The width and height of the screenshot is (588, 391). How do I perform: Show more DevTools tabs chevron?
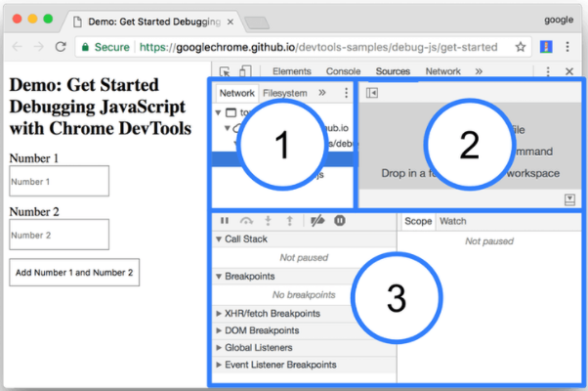(479, 71)
